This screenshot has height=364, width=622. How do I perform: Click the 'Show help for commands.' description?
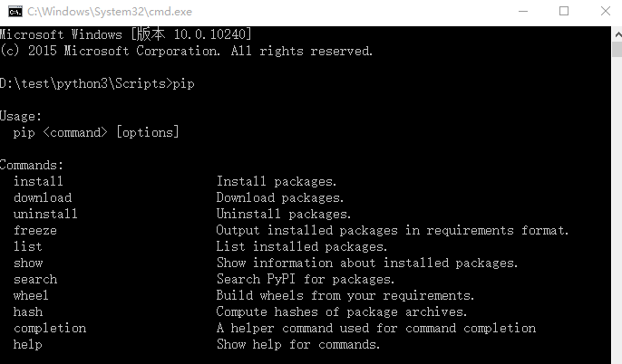pyautogui.click(x=297, y=344)
